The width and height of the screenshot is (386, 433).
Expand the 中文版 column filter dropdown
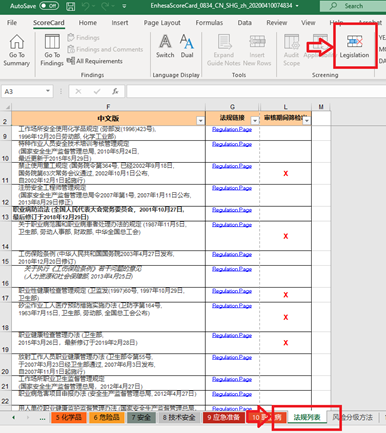[x=200, y=121]
